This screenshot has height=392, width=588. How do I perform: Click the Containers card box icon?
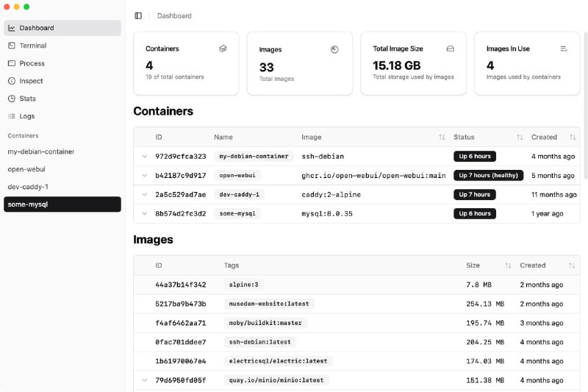[x=223, y=49]
